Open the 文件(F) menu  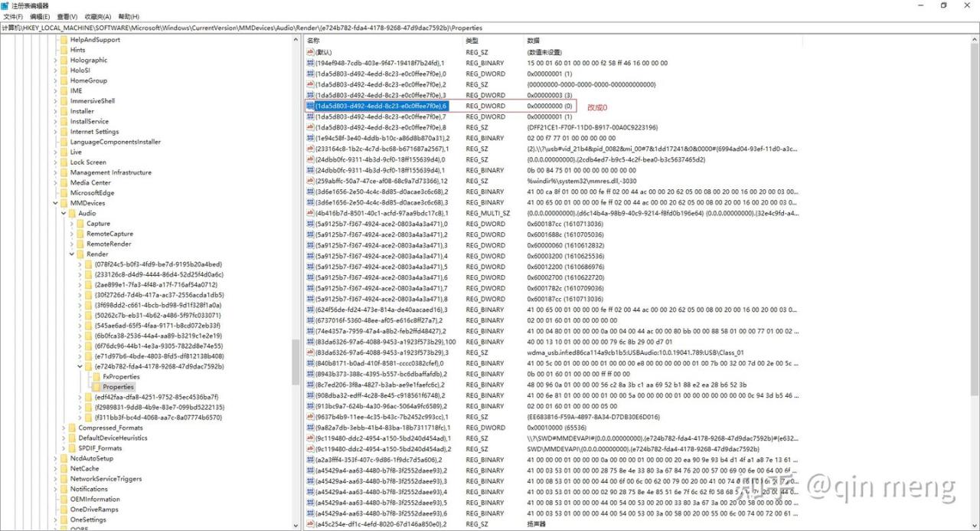coord(13,17)
